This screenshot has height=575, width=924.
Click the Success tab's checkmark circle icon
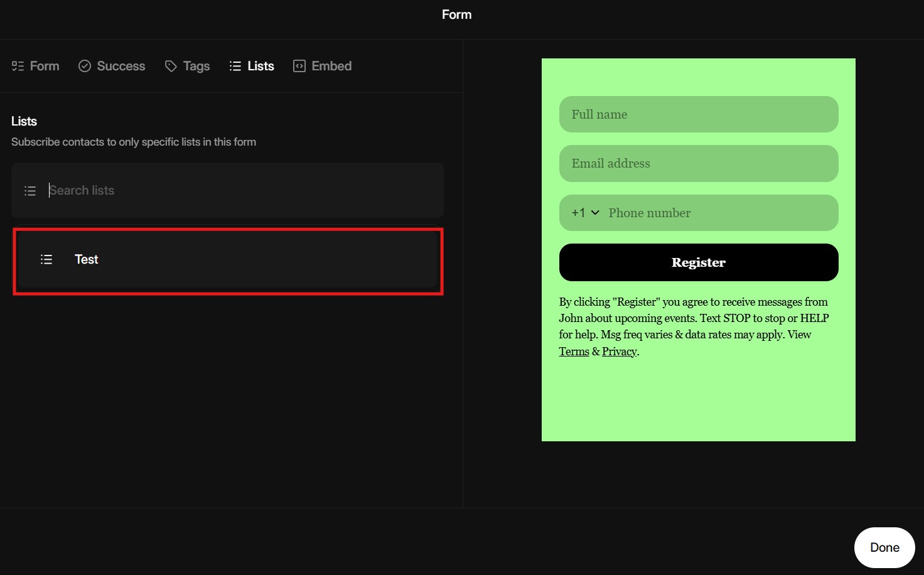[85, 66]
